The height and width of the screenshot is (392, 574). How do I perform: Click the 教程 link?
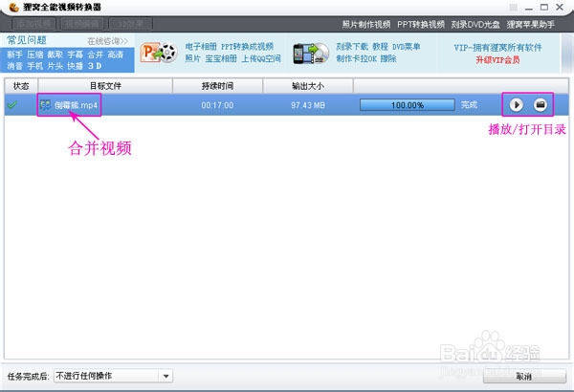tap(380, 47)
